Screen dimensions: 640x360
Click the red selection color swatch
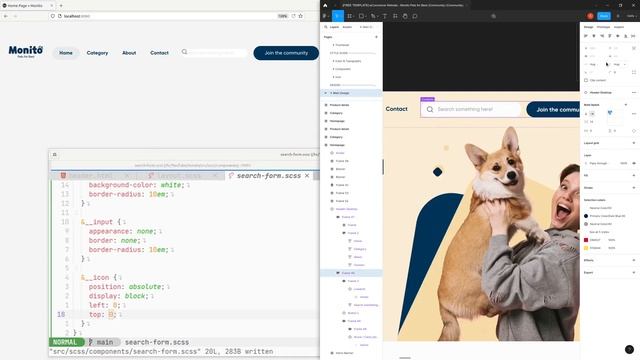point(586,240)
